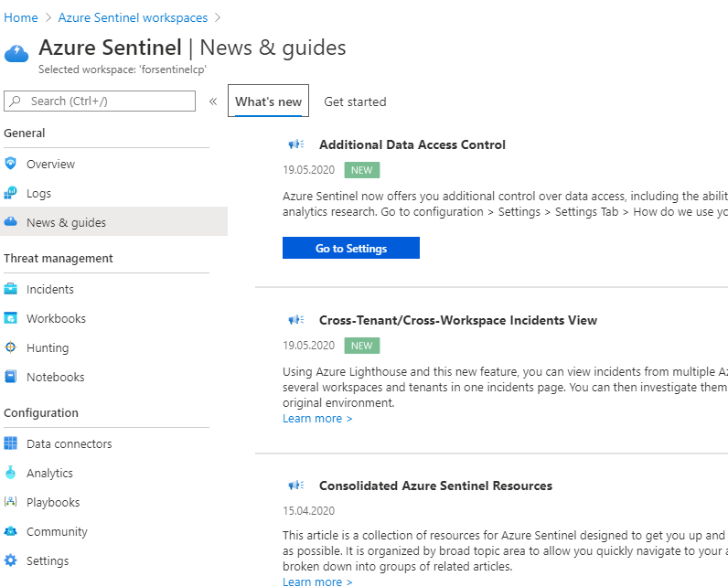Click megaphone icon beside Cross-Tenant Incidents View

click(296, 320)
